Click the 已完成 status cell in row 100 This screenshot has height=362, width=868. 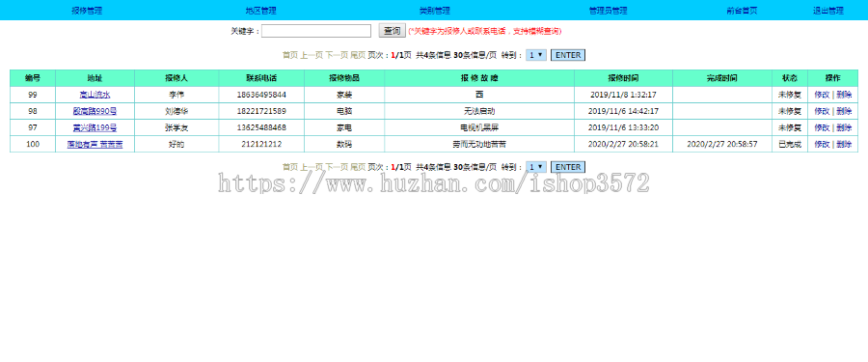(x=789, y=145)
